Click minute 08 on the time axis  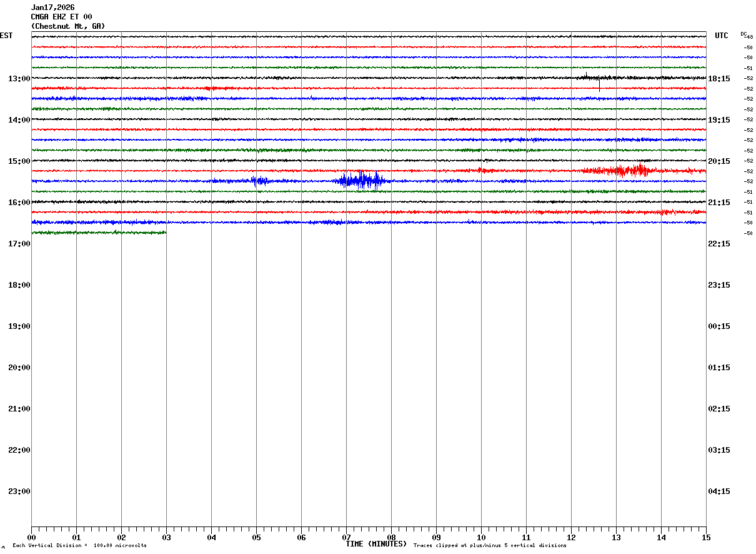pos(391,538)
